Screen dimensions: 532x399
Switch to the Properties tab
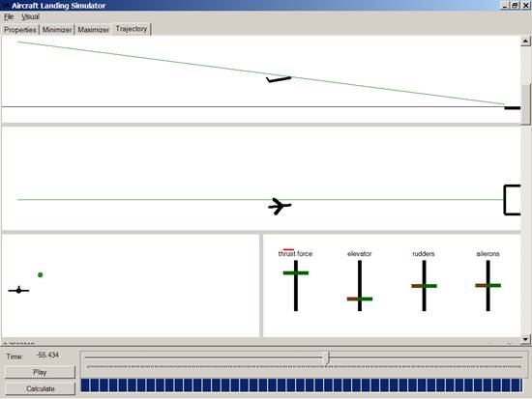20,30
